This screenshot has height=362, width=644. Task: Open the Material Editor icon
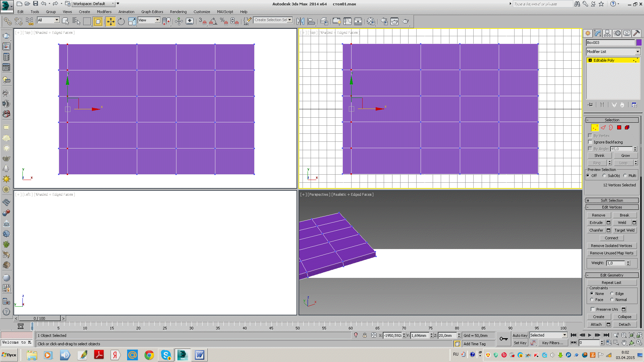pos(371,21)
